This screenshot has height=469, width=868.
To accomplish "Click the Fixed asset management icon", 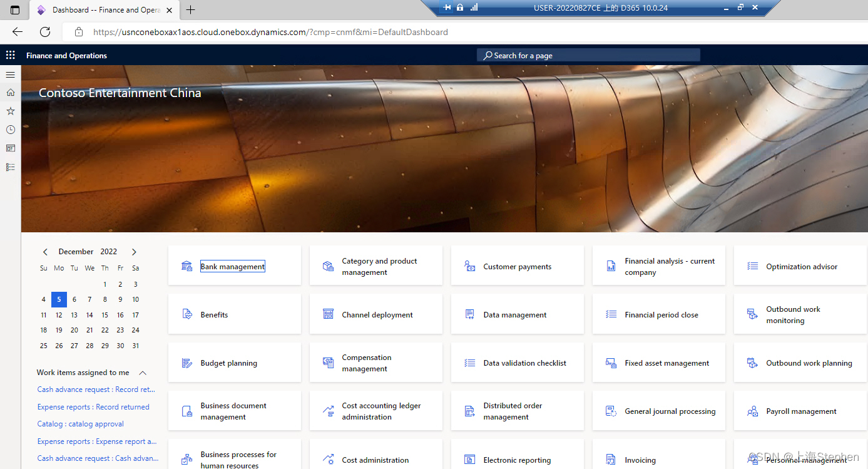I will (611, 363).
